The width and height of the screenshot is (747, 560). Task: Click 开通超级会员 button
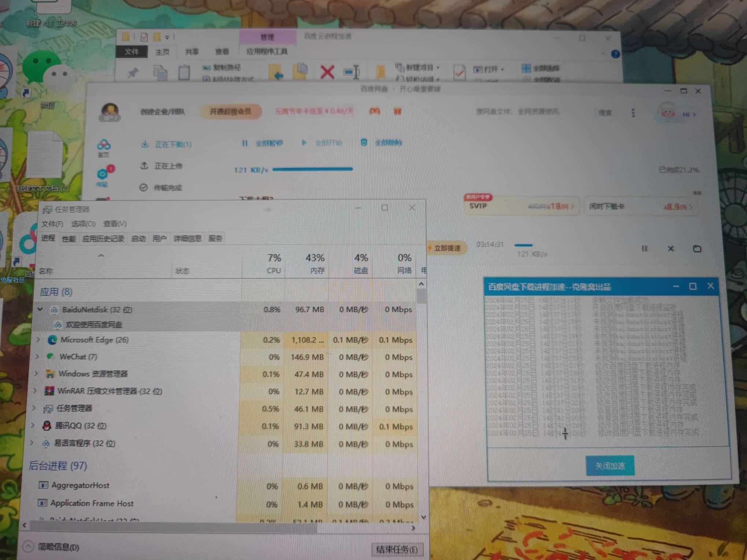(x=230, y=112)
